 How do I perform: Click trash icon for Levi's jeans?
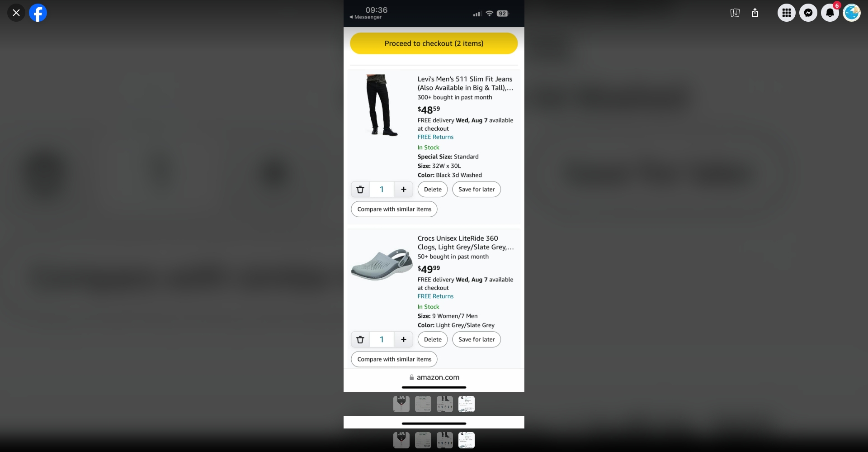[360, 190]
